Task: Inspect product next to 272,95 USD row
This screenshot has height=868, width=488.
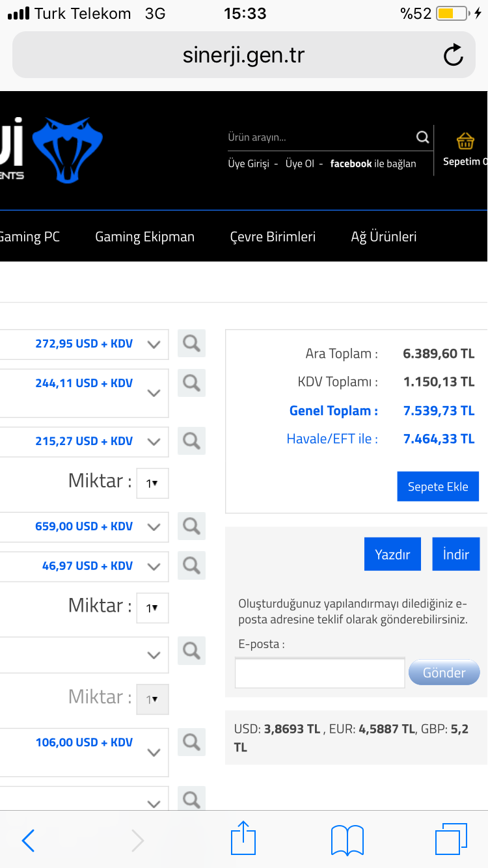Action: [191, 344]
